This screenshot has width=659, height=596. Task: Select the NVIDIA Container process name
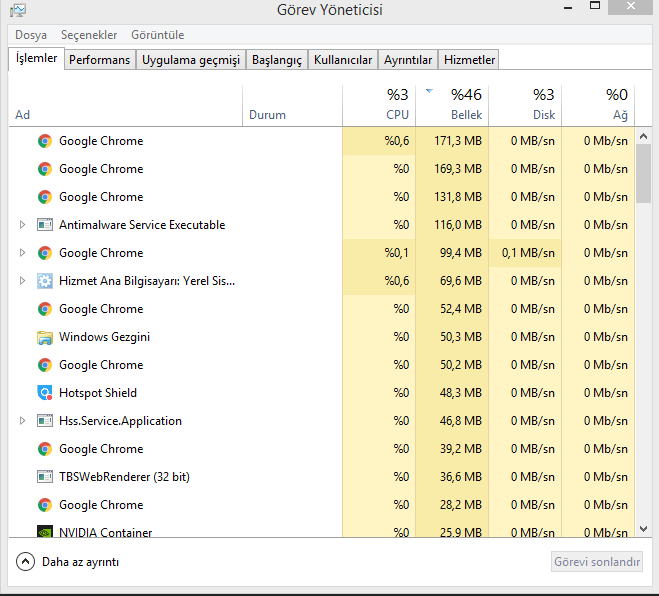point(105,532)
